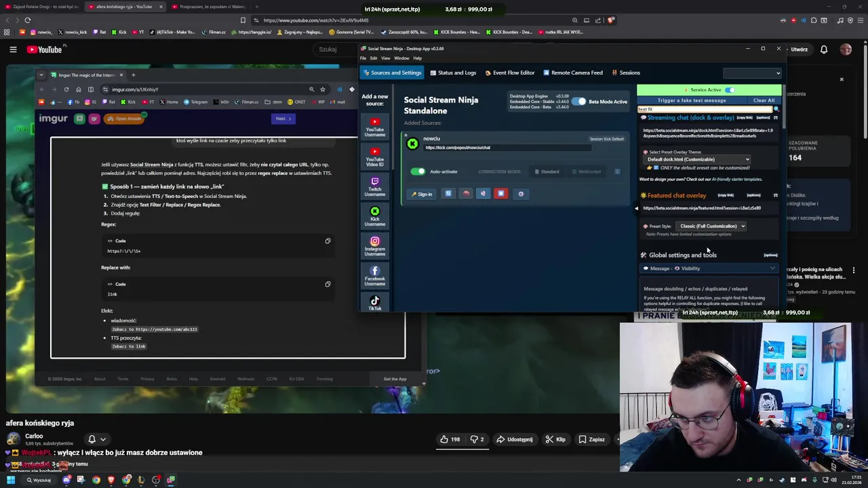This screenshot has width=868, height=488.
Task: Copy link for Streaming chat dock
Action: pyautogui.click(x=745, y=118)
